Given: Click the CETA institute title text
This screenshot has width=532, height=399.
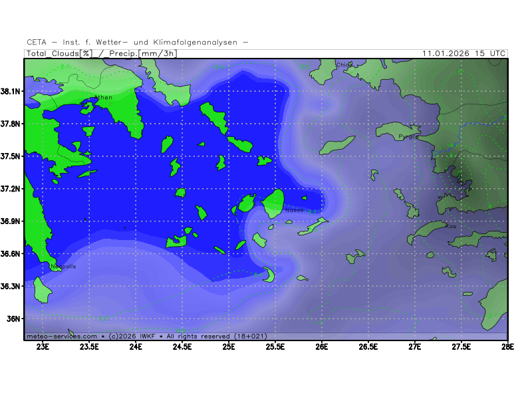Looking at the screenshot, I should pyautogui.click(x=138, y=42).
